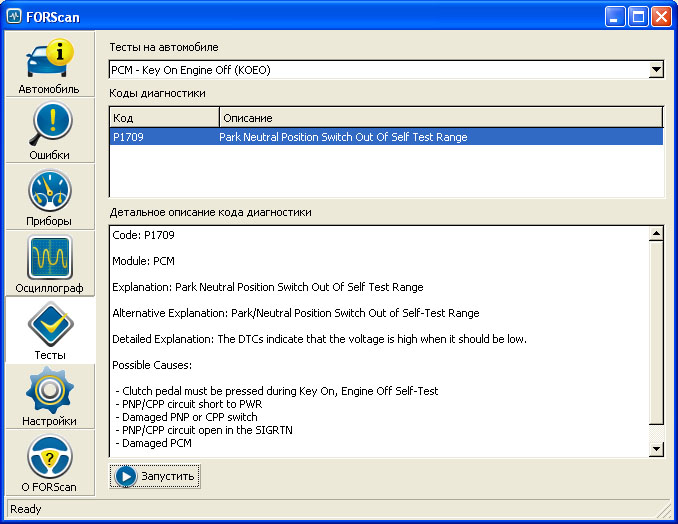Viewport: 678px width, 524px height.
Task: Maximize the FORScan window
Action: click(638, 16)
